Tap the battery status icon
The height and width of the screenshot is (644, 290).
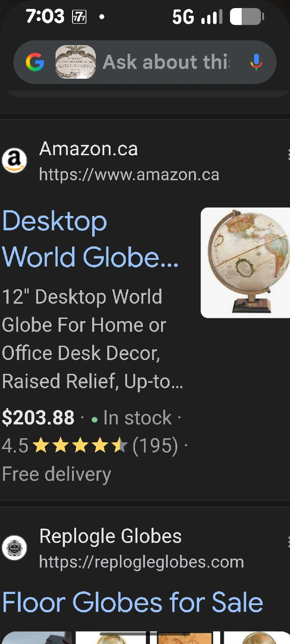pyautogui.click(x=247, y=17)
